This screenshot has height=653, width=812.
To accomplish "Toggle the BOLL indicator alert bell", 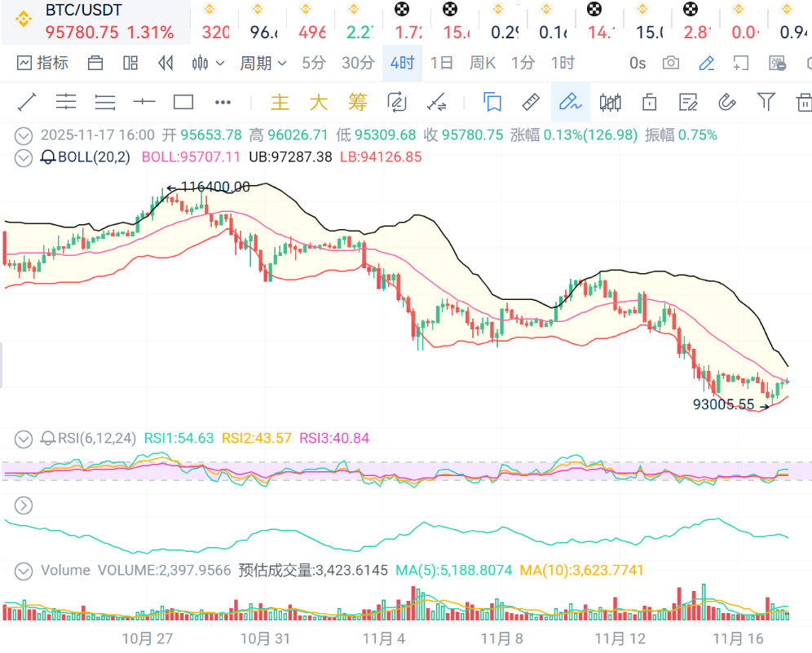I will click(x=49, y=157).
